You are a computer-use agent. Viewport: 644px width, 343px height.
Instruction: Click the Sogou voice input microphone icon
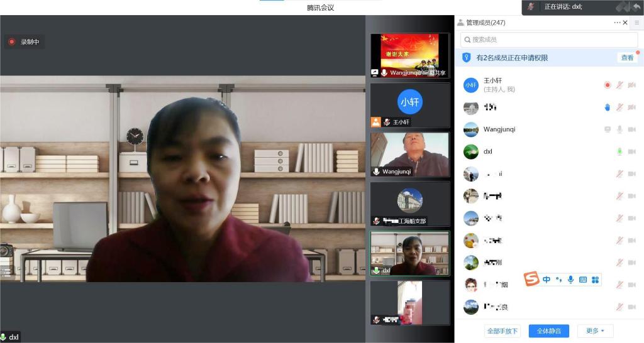[x=570, y=280]
